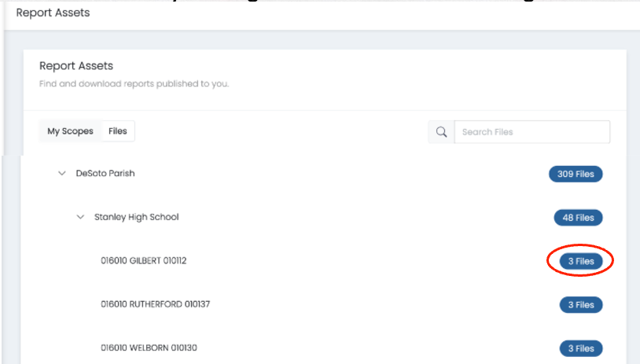
Task: Open the Files tab
Action: (118, 131)
